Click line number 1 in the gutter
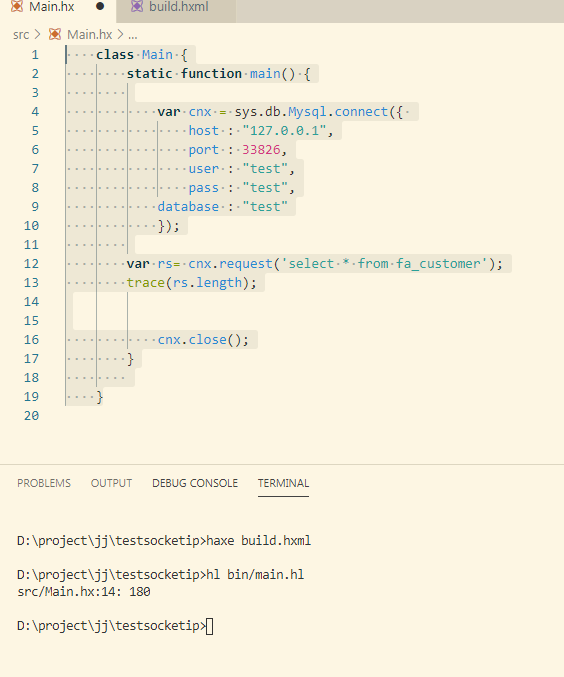The image size is (564, 677). pyautogui.click(x=35, y=55)
